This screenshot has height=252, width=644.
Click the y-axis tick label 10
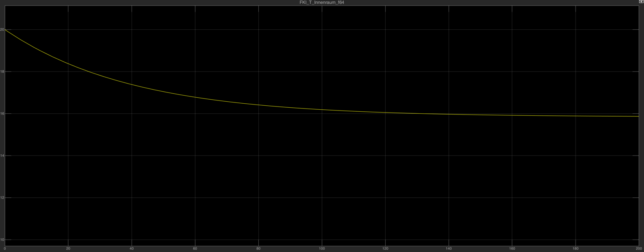pos(2,240)
